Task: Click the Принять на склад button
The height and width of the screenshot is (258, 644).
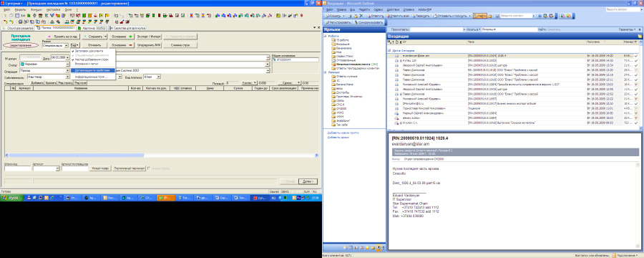Action: pos(62,37)
